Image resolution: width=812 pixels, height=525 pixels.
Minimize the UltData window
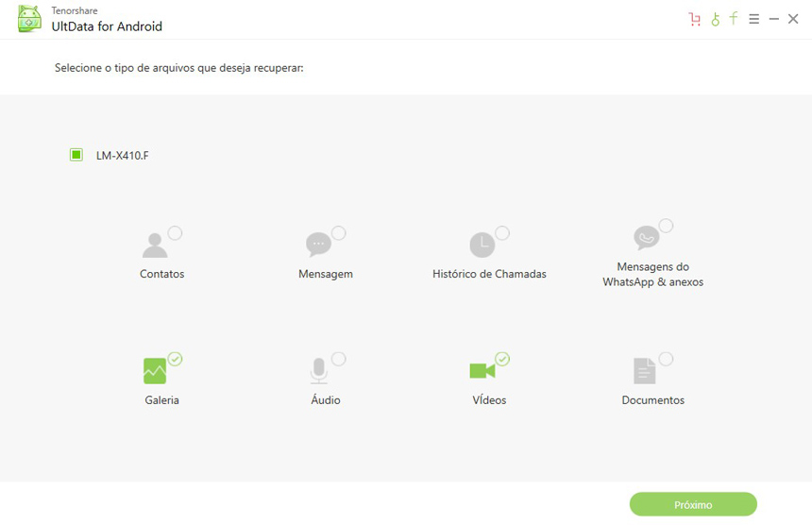pyautogui.click(x=773, y=19)
